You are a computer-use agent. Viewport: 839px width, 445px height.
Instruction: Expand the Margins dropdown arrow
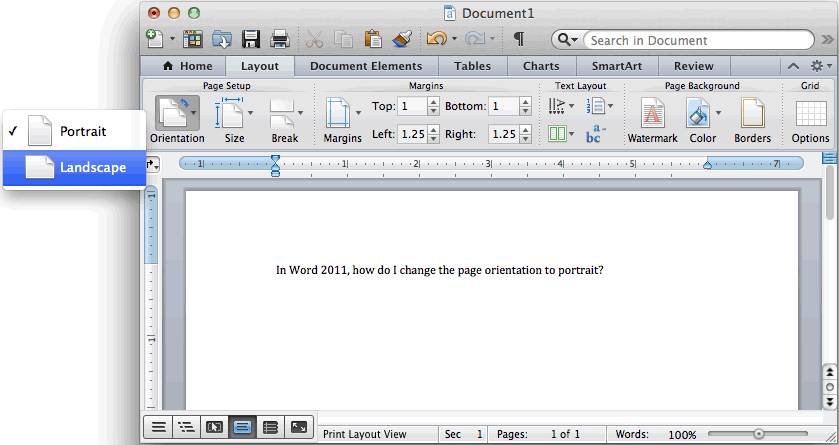pyautogui.click(x=358, y=113)
